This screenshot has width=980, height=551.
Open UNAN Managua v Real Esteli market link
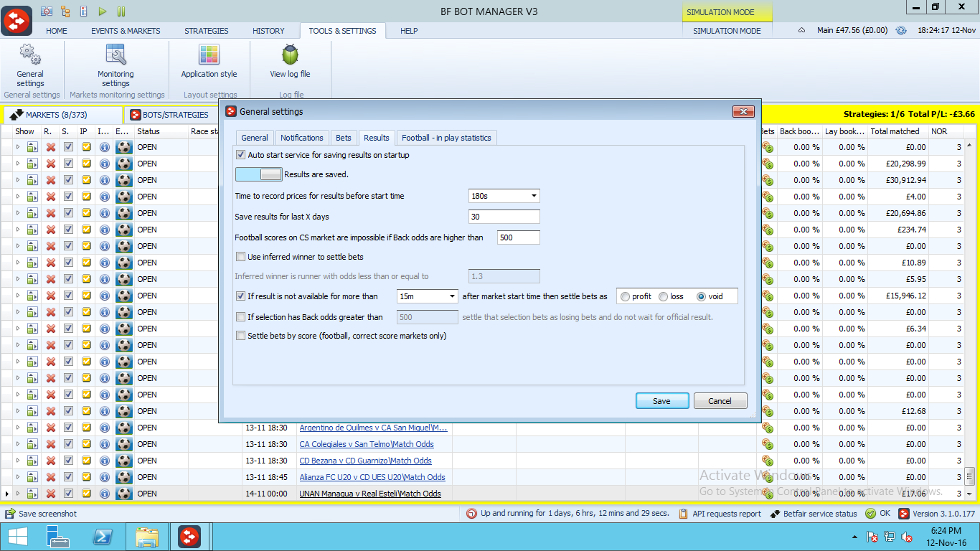click(x=370, y=494)
